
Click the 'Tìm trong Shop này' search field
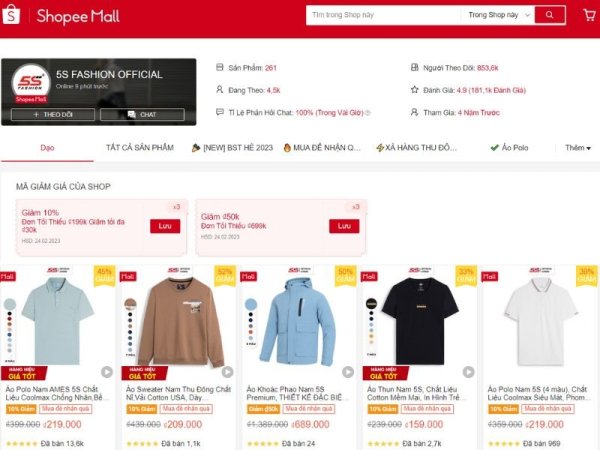click(385, 15)
